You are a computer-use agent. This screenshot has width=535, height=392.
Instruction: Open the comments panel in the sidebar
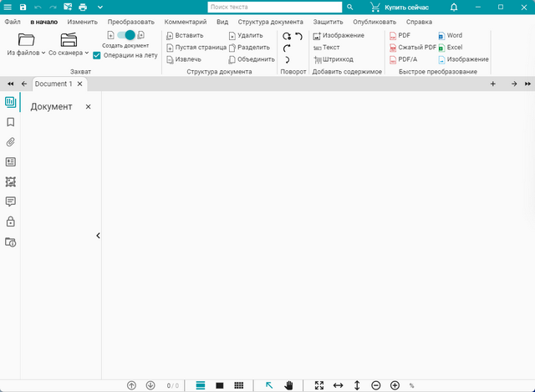point(11,201)
